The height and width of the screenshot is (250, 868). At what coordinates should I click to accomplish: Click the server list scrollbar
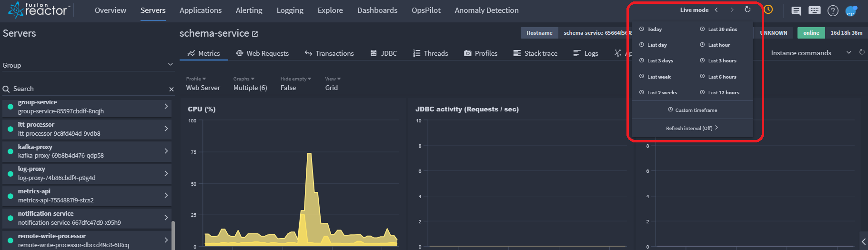173,235
